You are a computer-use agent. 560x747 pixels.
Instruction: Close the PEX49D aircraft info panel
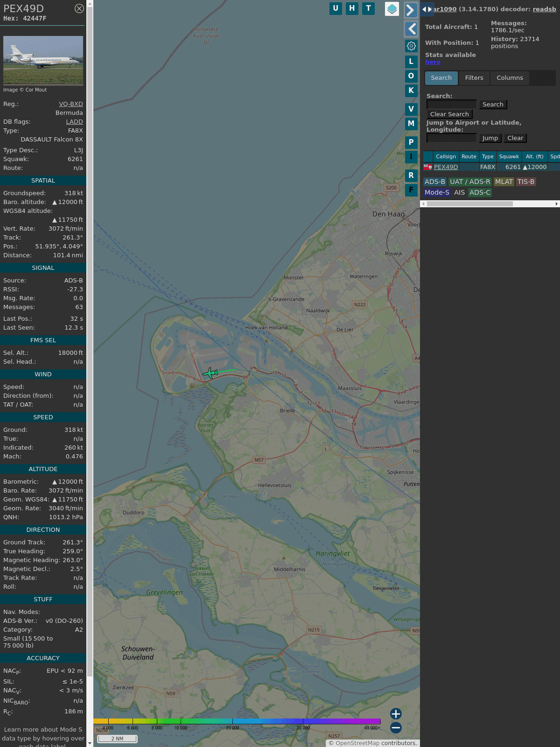tap(79, 8)
